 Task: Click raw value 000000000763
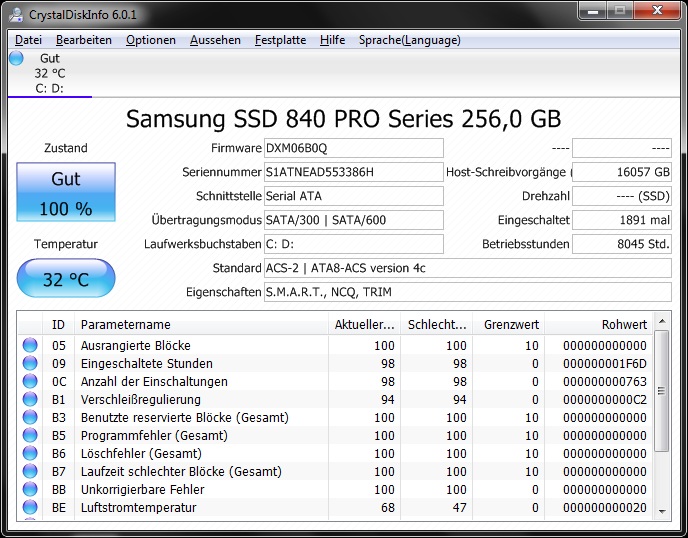pyautogui.click(x=605, y=381)
